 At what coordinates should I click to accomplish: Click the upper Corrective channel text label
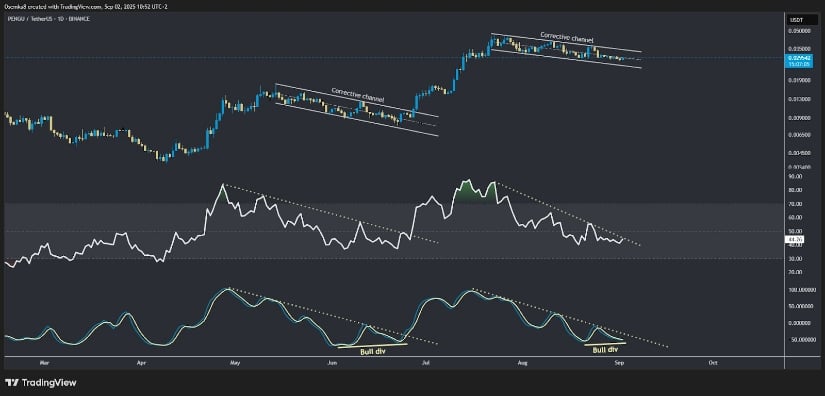click(567, 37)
